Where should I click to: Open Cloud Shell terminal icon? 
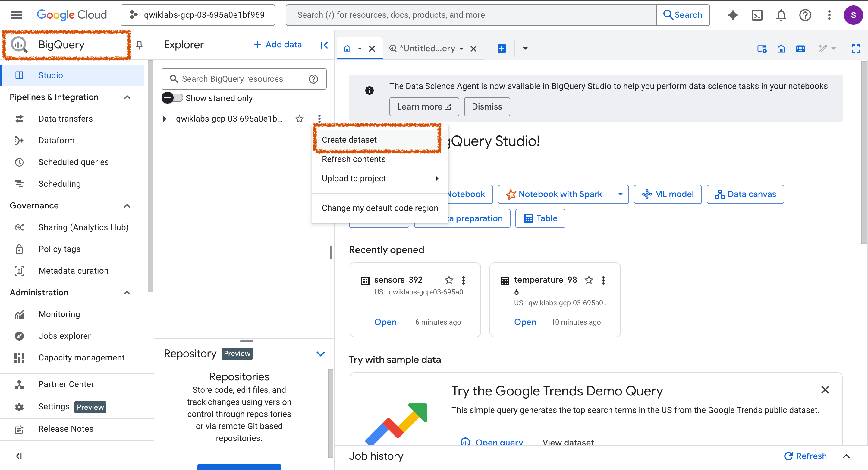tap(757, 15)
